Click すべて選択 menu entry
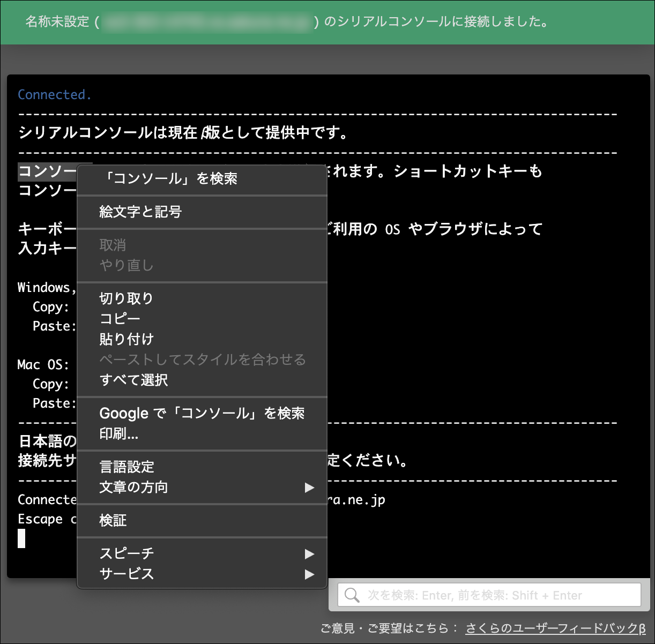The width and height of the screenshot is (655, 644). pos(133,380)
